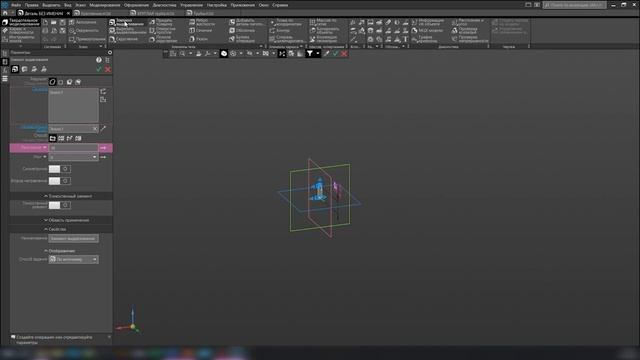The image size is (640, 360).
Task: Open the filter dropdown arrow in view toolbar
Action: [318, 53]
